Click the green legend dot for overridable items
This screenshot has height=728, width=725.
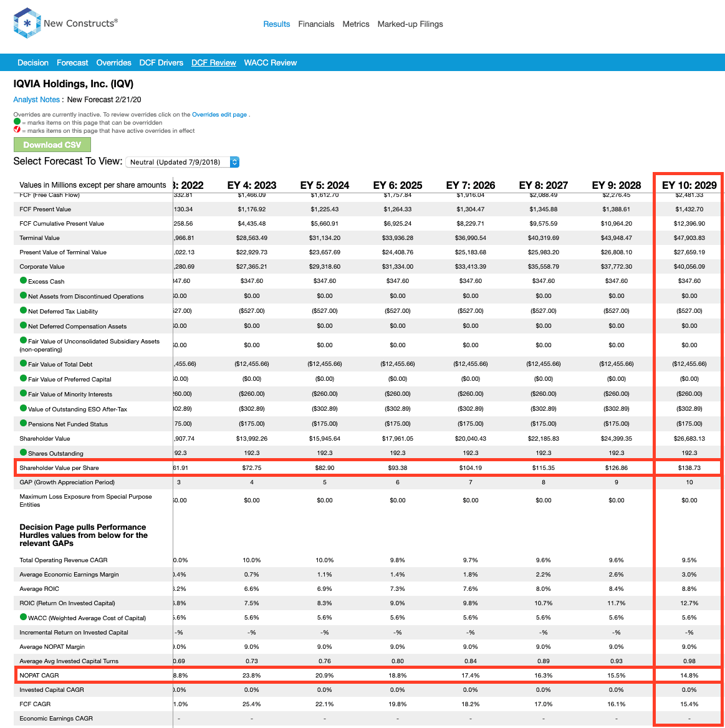coord(17,122)
